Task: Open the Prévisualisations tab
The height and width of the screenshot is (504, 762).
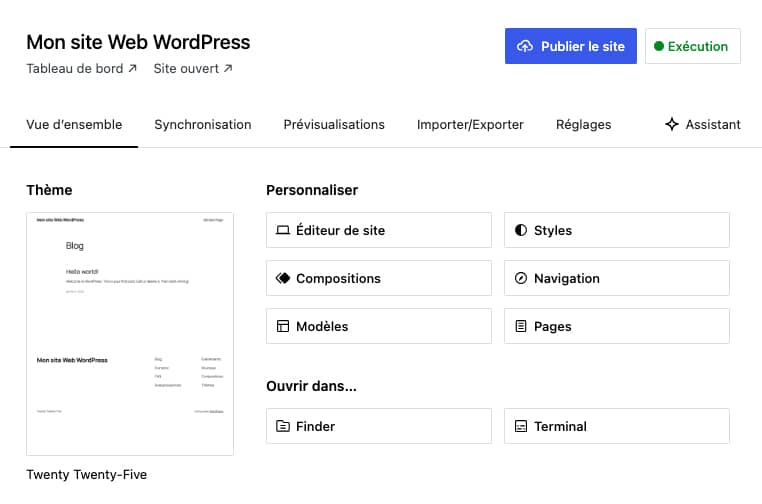Action: 334,124
